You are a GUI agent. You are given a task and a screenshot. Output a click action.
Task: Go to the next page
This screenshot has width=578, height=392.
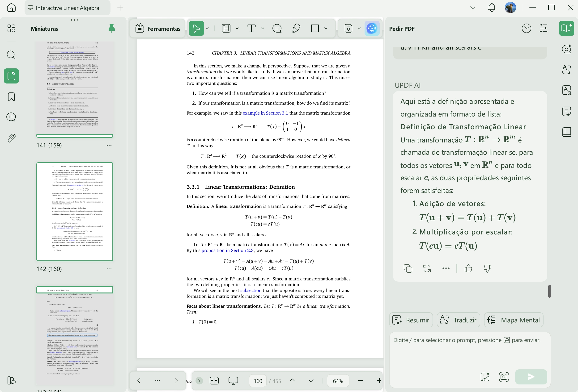coord(311,381)
